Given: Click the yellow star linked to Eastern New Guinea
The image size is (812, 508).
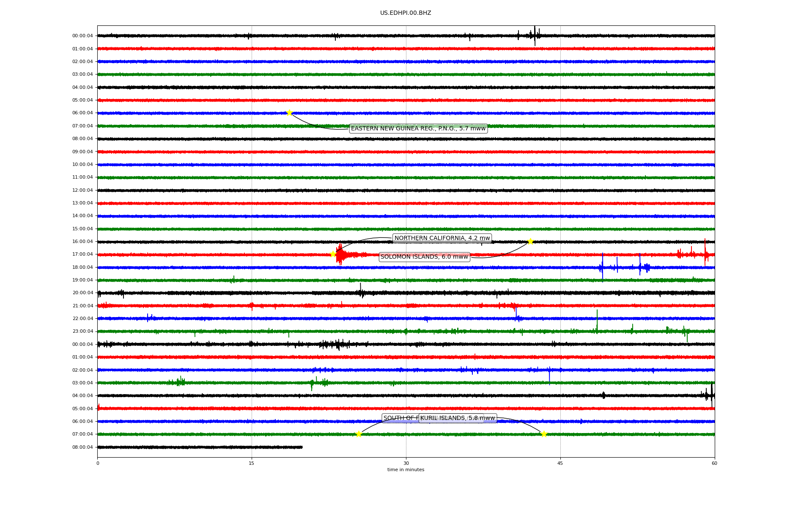Looking at the screenshot, I should tap(289, 113).
